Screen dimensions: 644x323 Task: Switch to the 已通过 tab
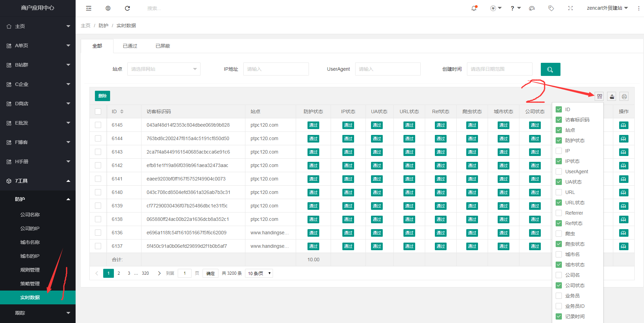tap(130, 46)
